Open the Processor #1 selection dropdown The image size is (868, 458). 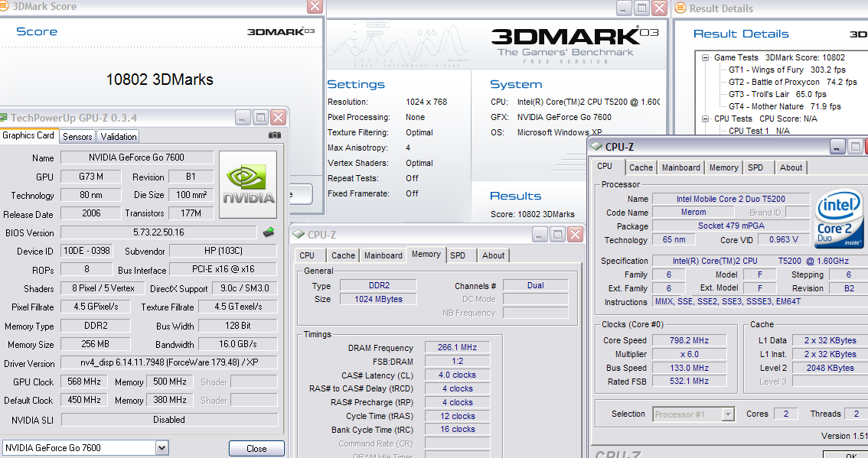coord(728,414)
